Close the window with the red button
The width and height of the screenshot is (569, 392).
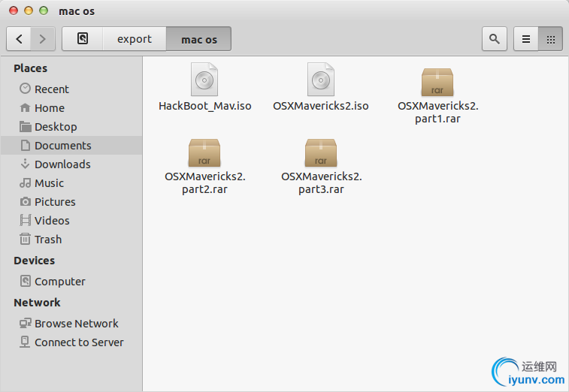[x=14, y=11]
